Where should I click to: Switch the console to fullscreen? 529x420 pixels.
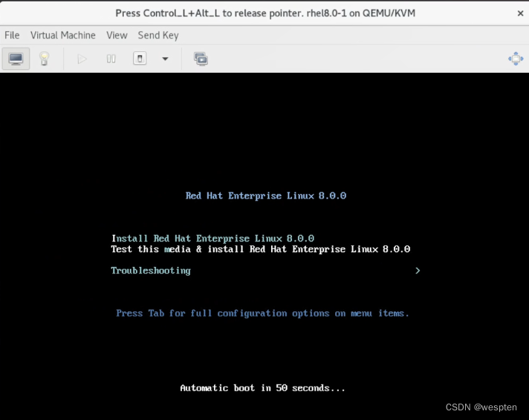pyautogui.click(x=516, y=59)
